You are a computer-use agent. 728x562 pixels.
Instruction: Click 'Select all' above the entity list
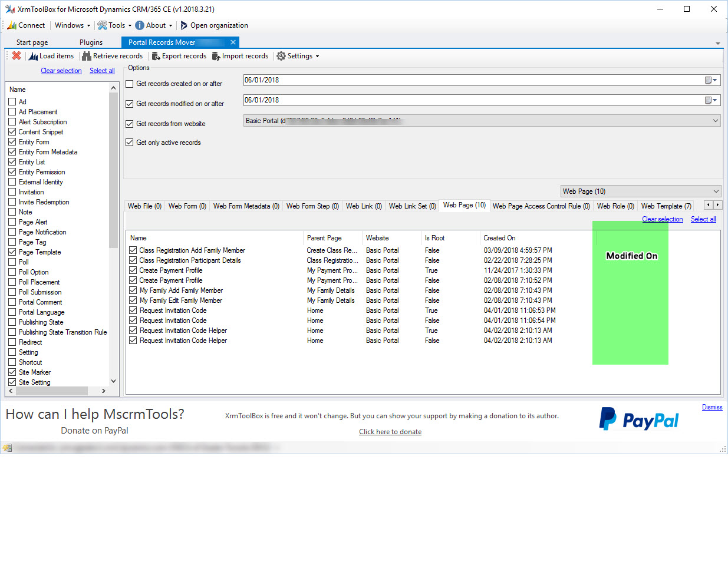pyautogui.click(x=102, y=71)
